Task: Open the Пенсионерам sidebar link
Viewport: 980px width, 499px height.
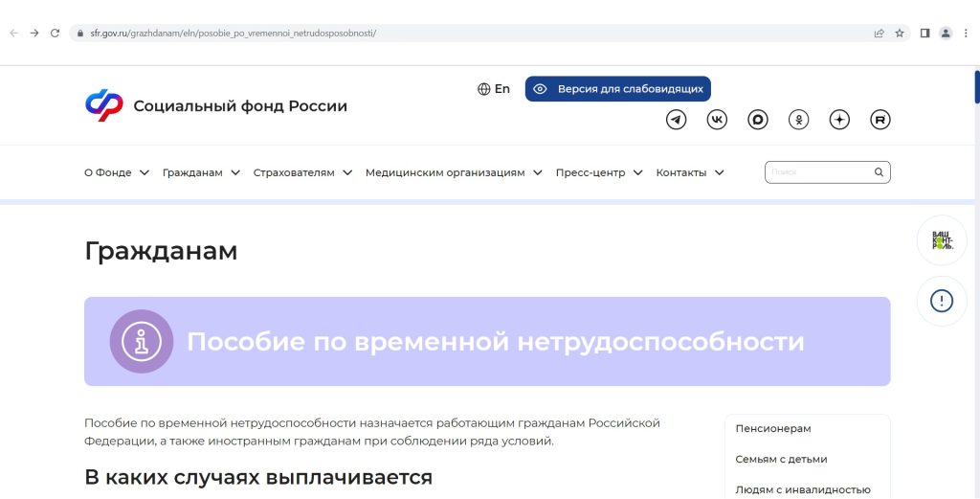Action: (773, 428)
